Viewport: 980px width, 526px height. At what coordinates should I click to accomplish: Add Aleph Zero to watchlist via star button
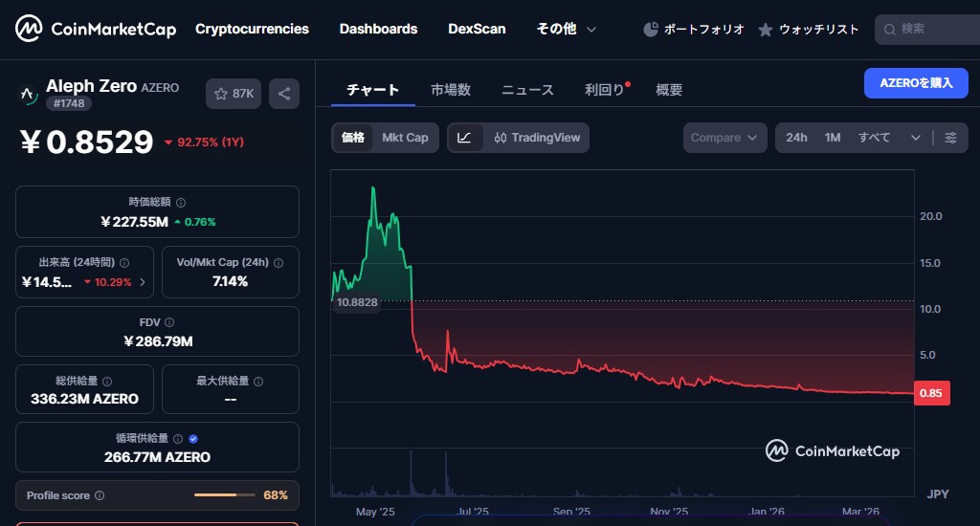(x=234, y=94)
